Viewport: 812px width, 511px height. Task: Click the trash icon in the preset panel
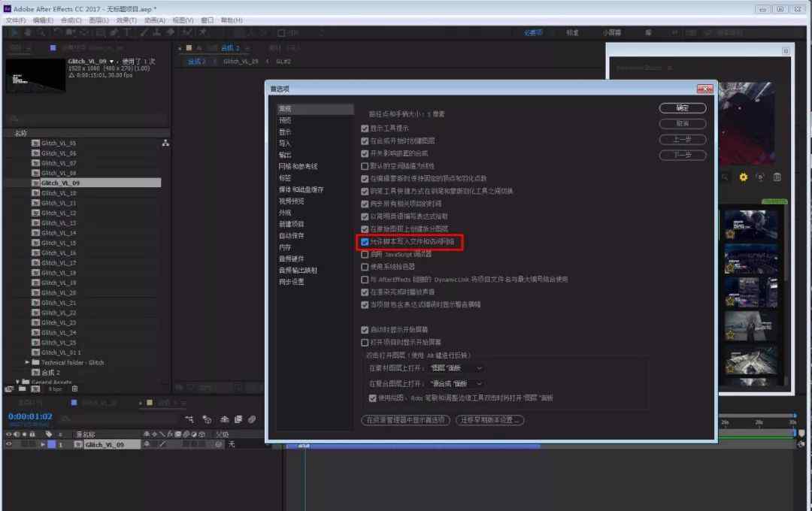(777, 177)
